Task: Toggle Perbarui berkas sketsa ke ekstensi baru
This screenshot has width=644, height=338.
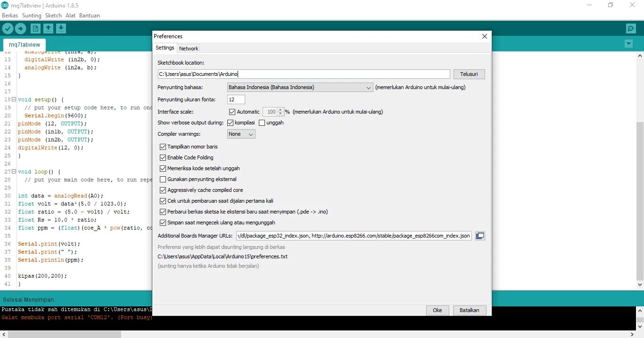Action: pos(163,212)
